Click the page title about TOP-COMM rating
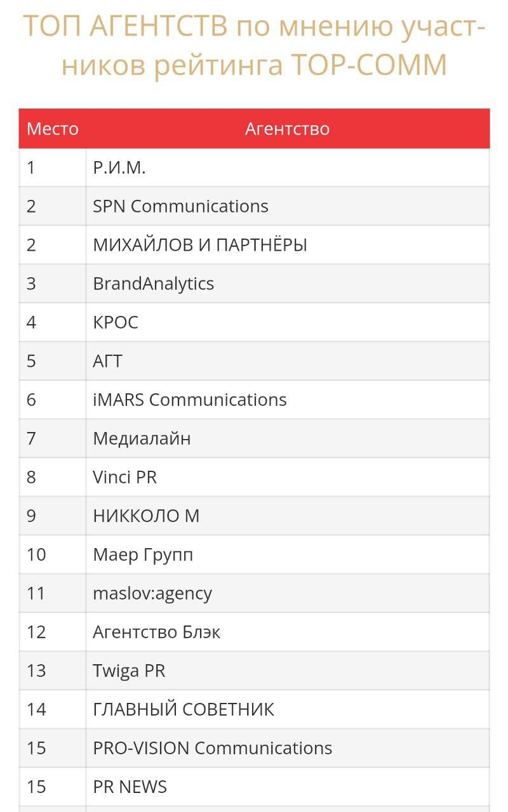Image resolution: width=508 pixels, height=812 pixels. click(254, 46)
